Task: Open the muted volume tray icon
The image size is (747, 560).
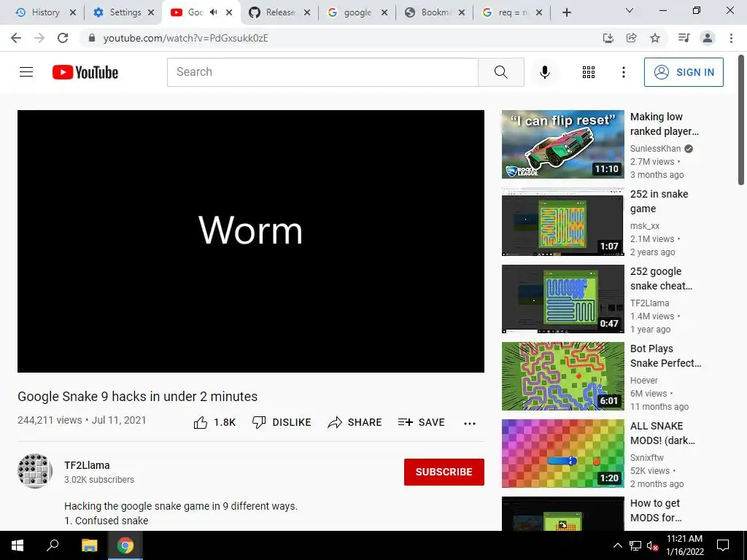Action: click(x=652, y=545)
